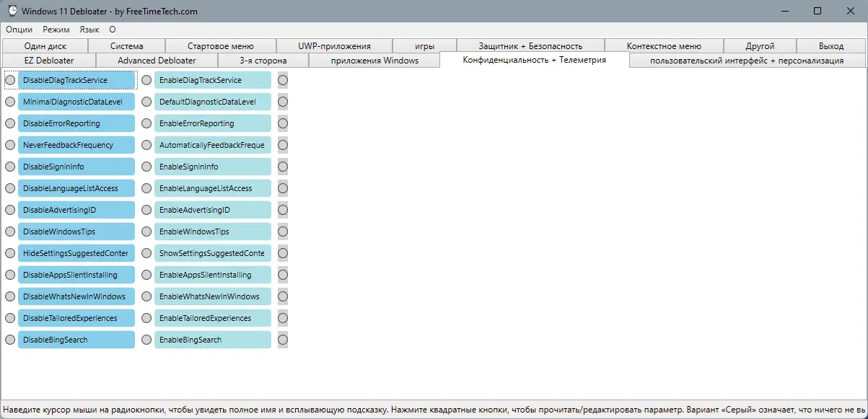Choose the DefaultDiagnosticDataLevel radio button
Screen dimensions: 868x419
coord(146,102)
